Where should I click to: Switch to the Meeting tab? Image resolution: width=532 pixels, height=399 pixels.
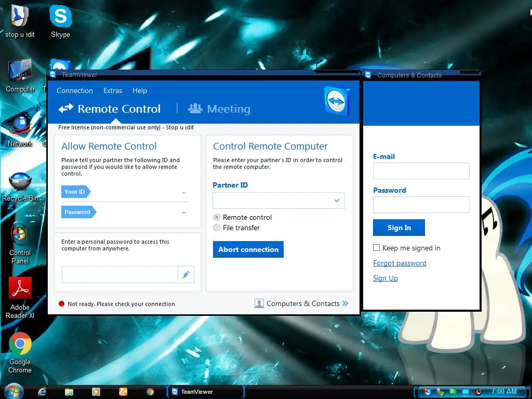(219, 109)
